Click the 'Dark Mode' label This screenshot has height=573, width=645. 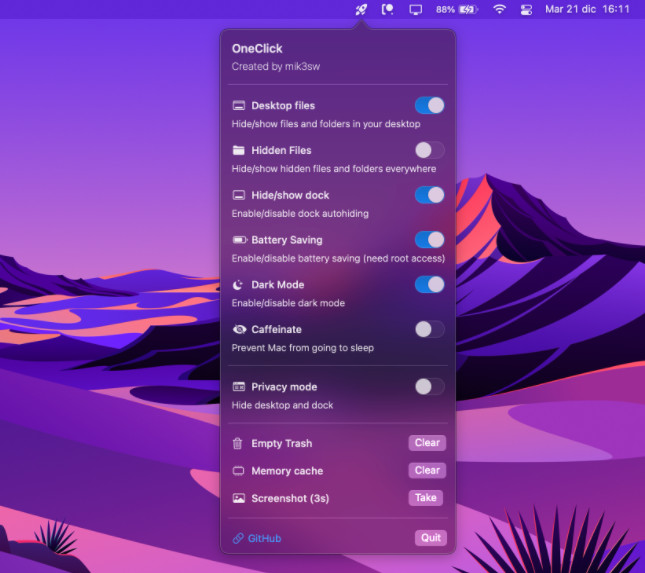pos(278,285)
